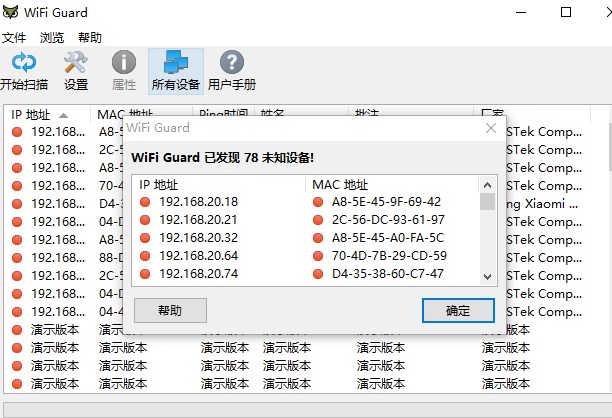Click MAC 2C-56-DC-93-61-97

pyautogui.click(x=388, y=220)
